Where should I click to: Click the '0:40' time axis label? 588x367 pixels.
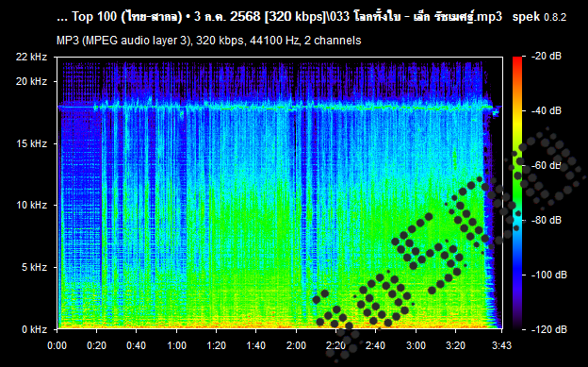click(x=137, y=345)
